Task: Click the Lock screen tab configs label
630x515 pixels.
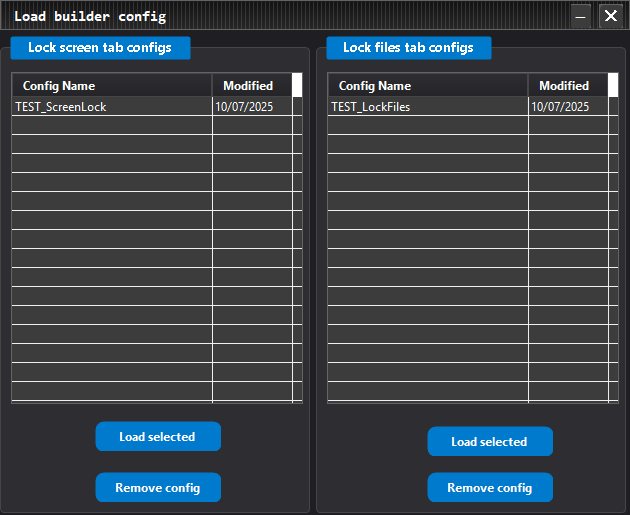Action: pyautogui.click(x=100, y=48)
